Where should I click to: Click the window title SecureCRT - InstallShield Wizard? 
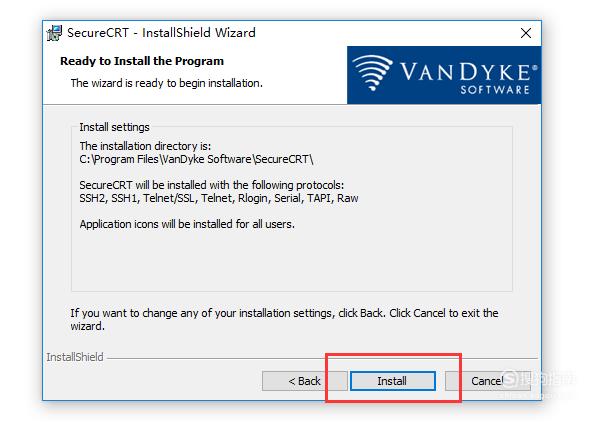tap(161, 33)
